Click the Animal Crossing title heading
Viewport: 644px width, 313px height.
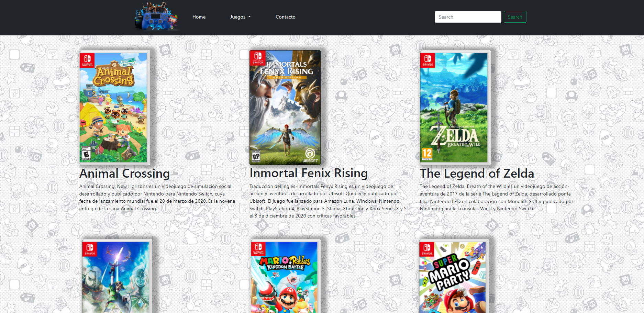point(124,174)
